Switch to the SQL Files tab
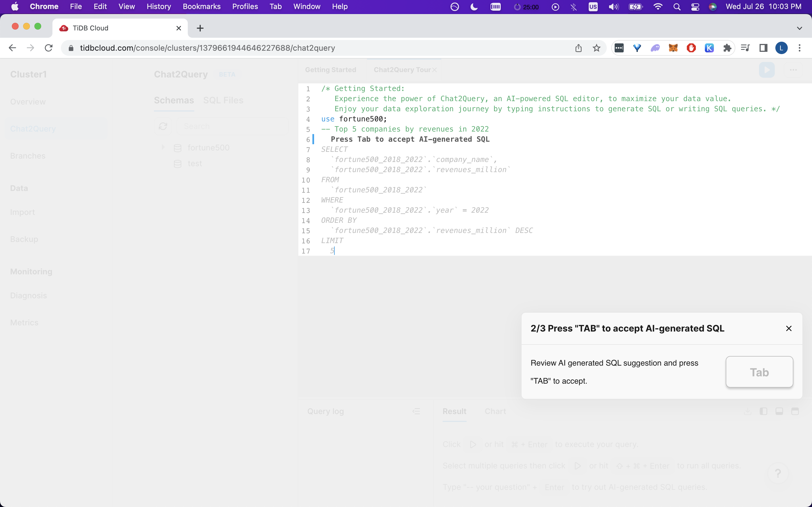The image size is (812, 507). pos(223,100)
